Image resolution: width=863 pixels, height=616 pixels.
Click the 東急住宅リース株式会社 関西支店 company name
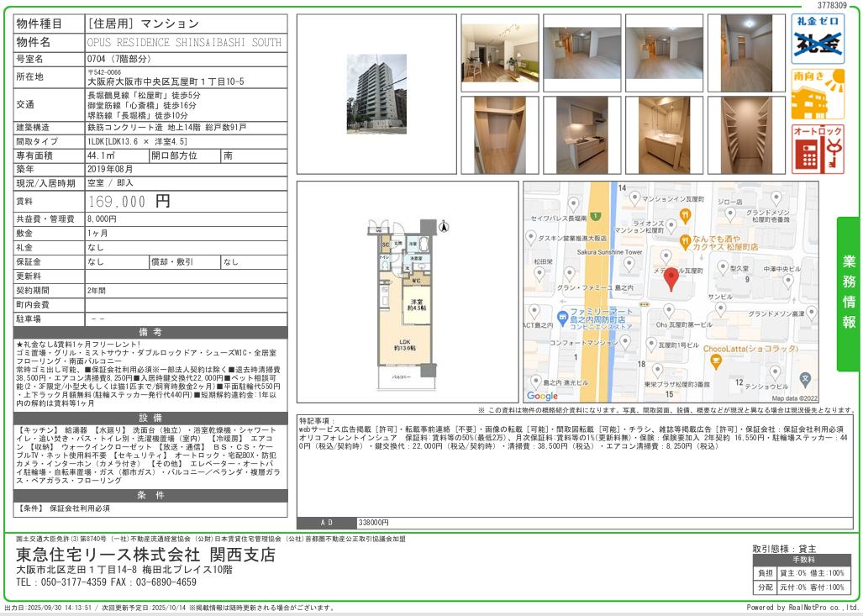point(146,555)
